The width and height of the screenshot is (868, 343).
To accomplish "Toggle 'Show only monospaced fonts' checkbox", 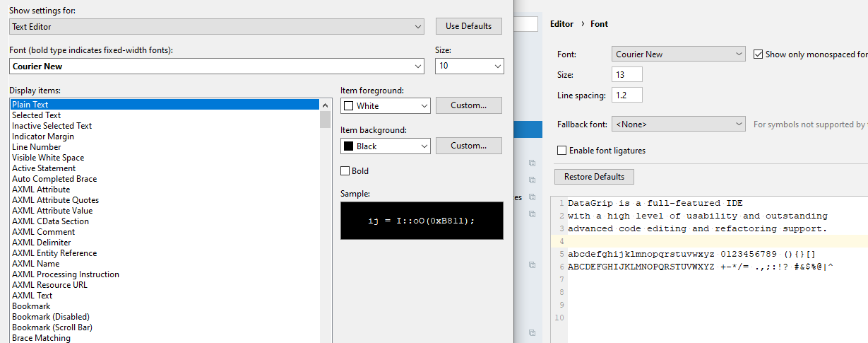I will [x=759, y=54].
